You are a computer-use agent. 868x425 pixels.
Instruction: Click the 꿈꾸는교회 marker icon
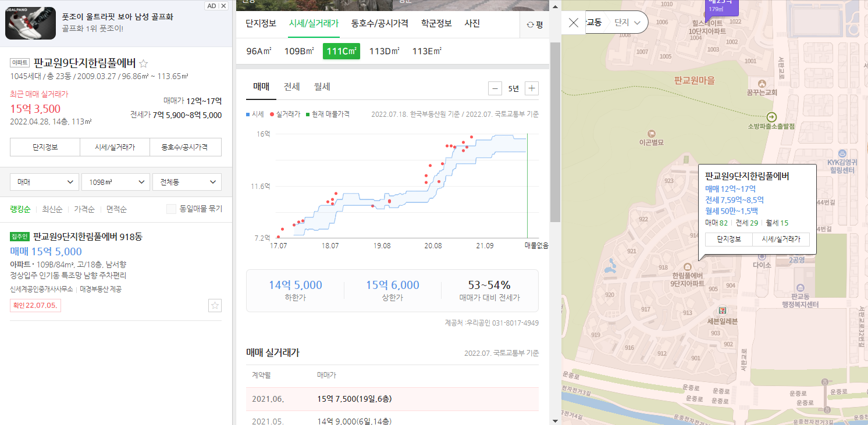762,83
